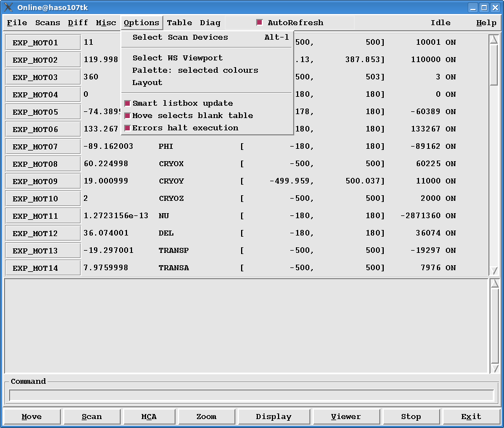Screen dimensions: 504x428
Task: Click the Stop button
Action: click(411, 417)
